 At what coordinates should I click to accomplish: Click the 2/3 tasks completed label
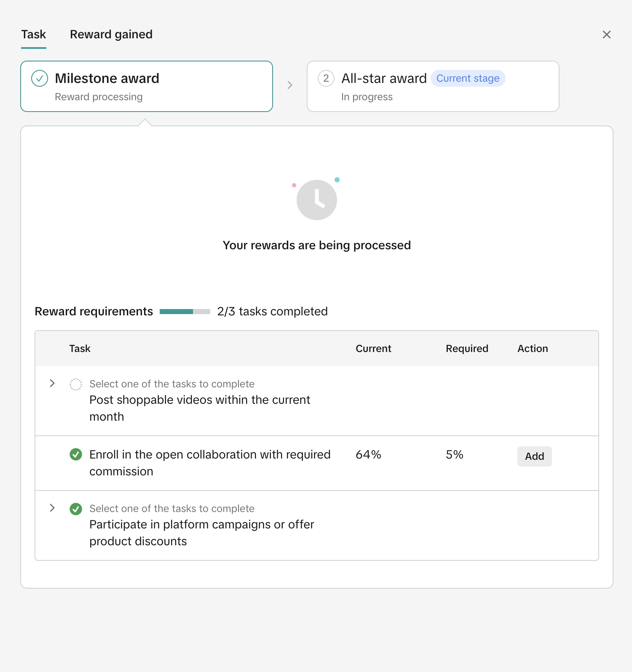[x=272, y=312]
